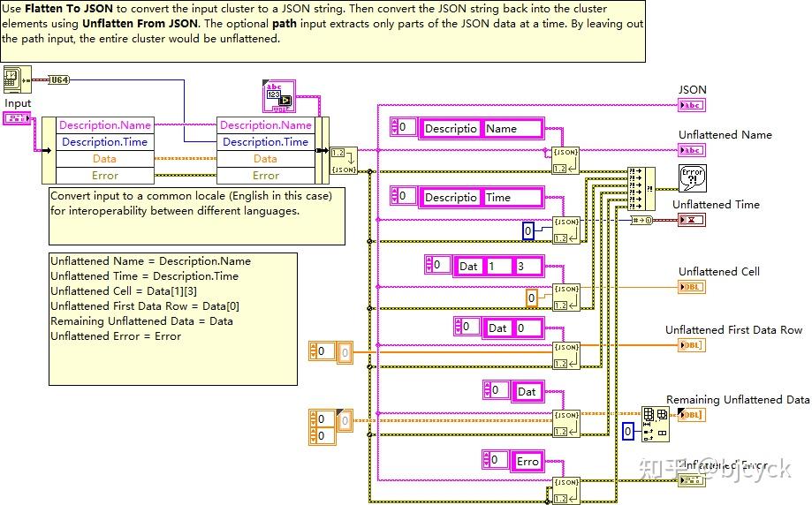Select Unflatten From JSON node for Dat 1 3 path
812x505 pixels.
click(565, 297)
